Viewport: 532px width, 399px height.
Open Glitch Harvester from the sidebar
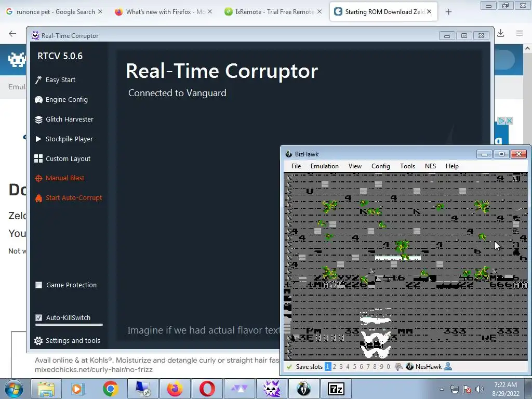64,119
